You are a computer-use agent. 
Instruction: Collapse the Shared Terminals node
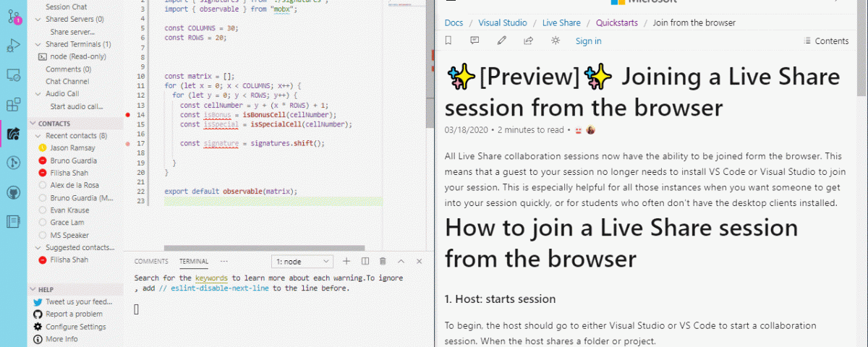click(38, 44)
